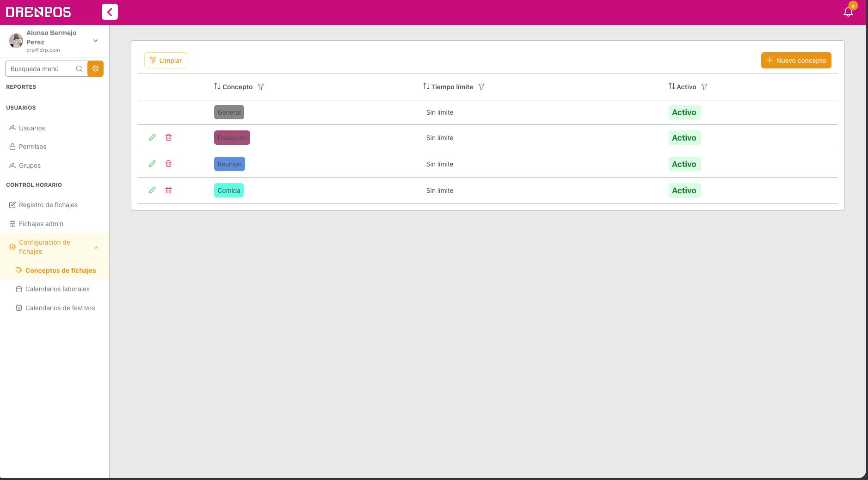Delete the Desayuno concept with the trash icon
Screen dimensions: 868x480
pyautogui.click(x=169, y=137)
